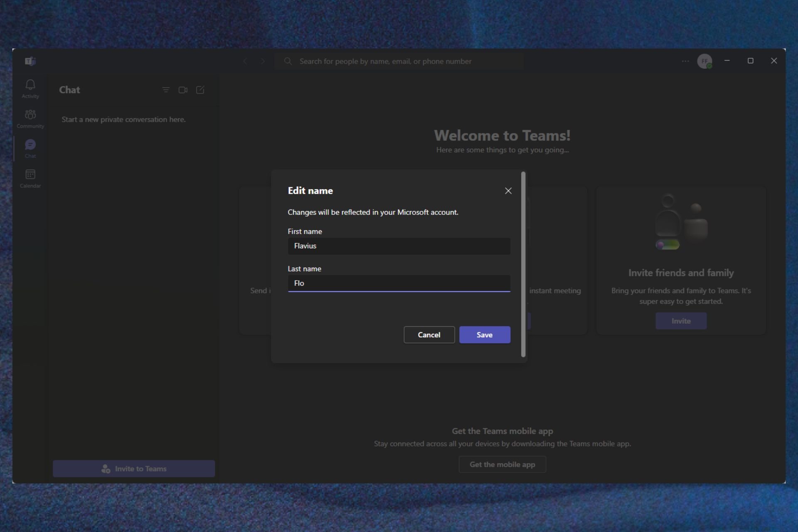Click video call icon in Chat header

point(183,90)
